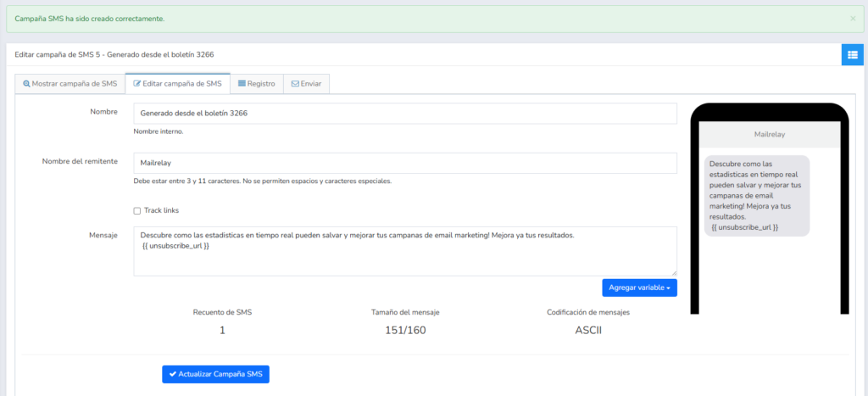Click the envelope icon beside Enviar

point(295,84)
